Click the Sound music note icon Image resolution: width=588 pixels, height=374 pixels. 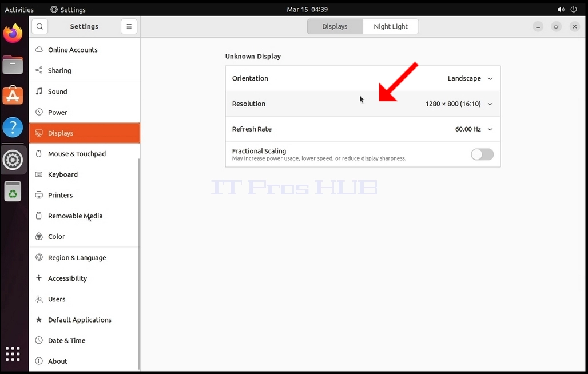coord(39,91)
